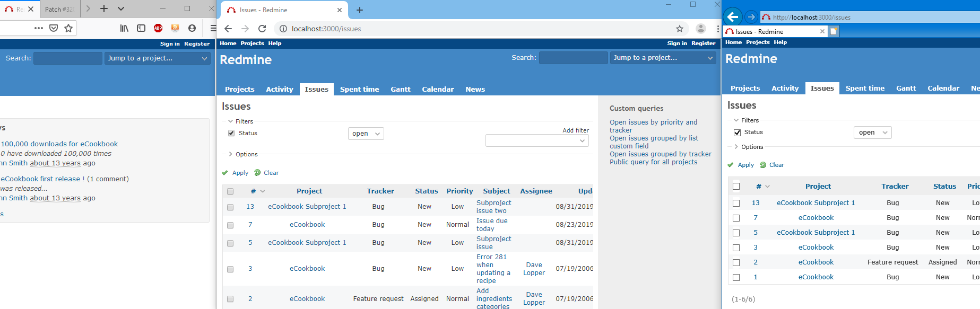List all Firefox tabs dropdown arrow
The width and height of the screenshot is (980, 309).
[121, 8]
